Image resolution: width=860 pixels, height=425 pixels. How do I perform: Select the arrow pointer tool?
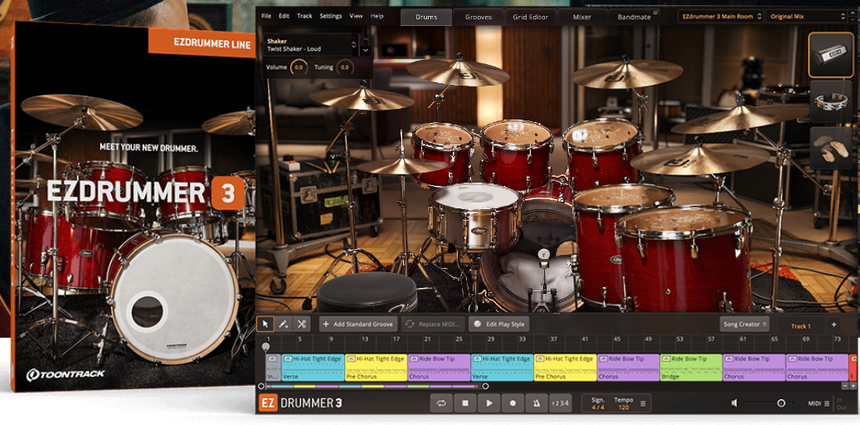[x=265, y=324]
